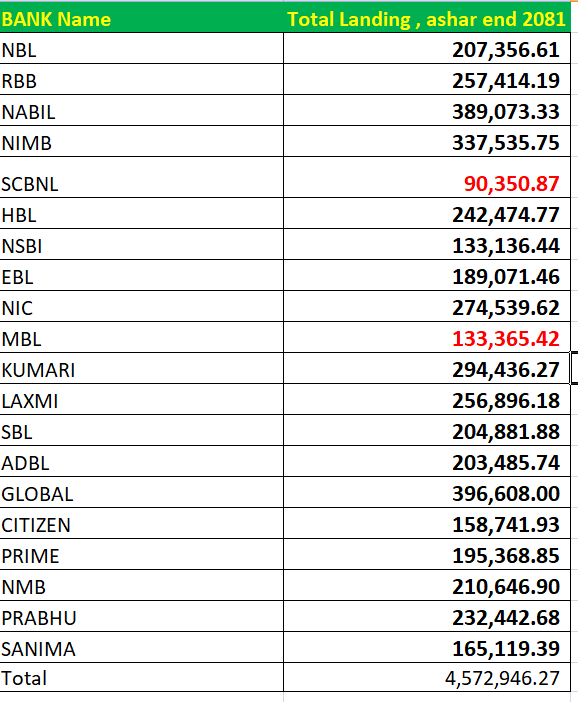
Task: Select LAXMI value 256,896.18
Action: click(x=427, y=399)
